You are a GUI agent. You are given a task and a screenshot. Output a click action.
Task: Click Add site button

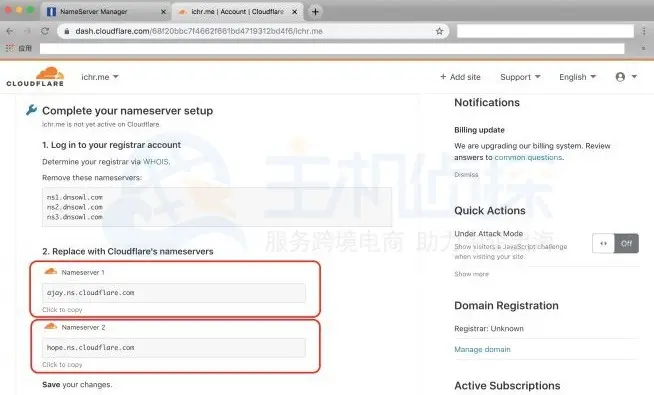tap(460, 77)
